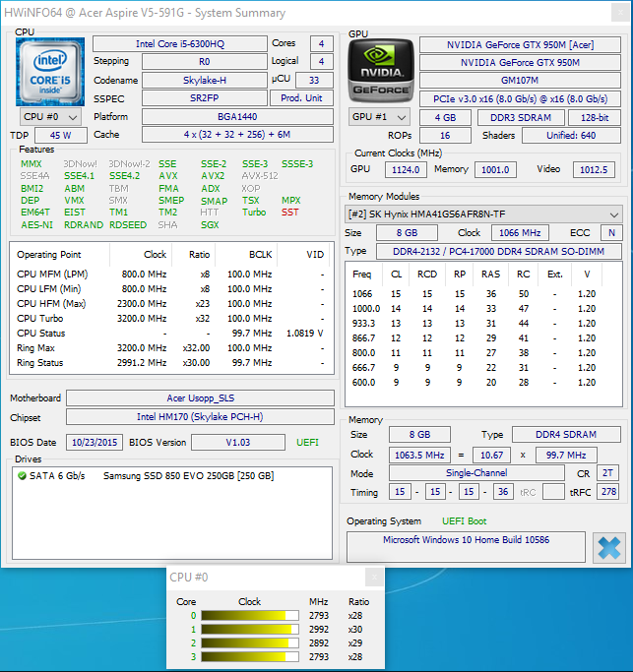Select the CPU Turbo operating point row

coord(171,319)
